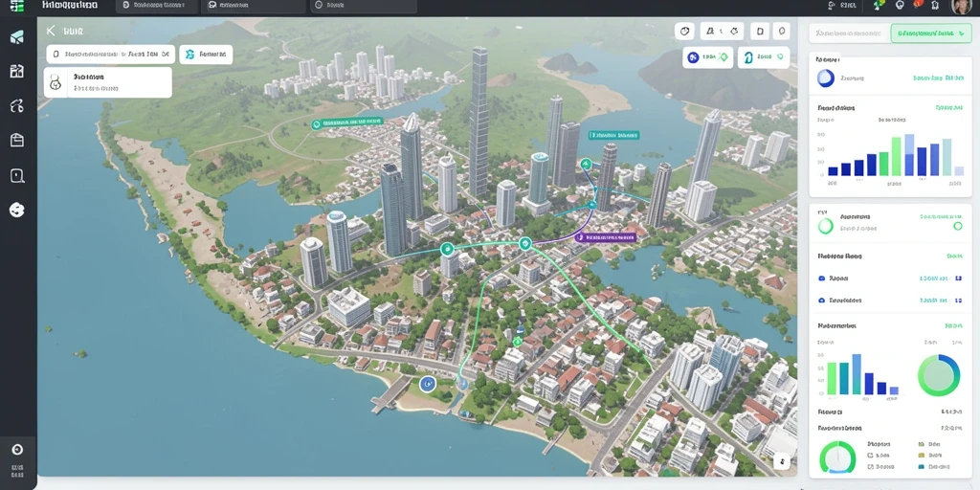Image resolution: width=980 pixels, height=490 pixels.
Task: Click the search field above the map
Action: point(111,55)
